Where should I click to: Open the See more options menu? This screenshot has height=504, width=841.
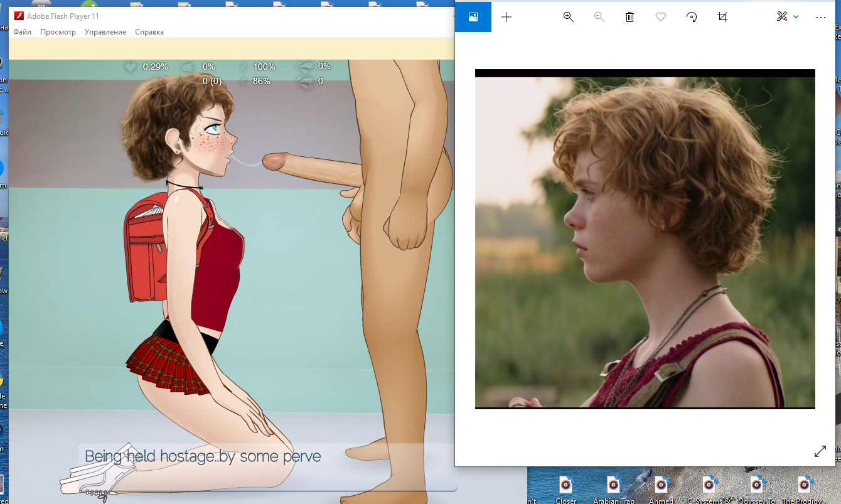(820, 17)
